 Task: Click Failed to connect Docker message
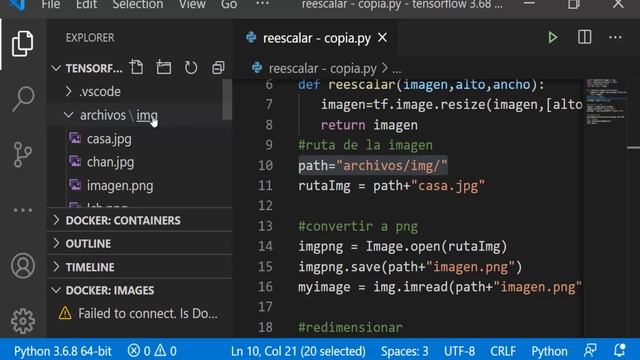(148, 313)
